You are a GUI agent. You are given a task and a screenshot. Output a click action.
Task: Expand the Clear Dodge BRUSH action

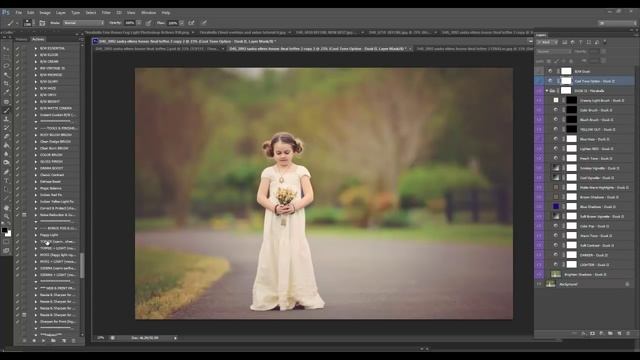pos(36,142)
